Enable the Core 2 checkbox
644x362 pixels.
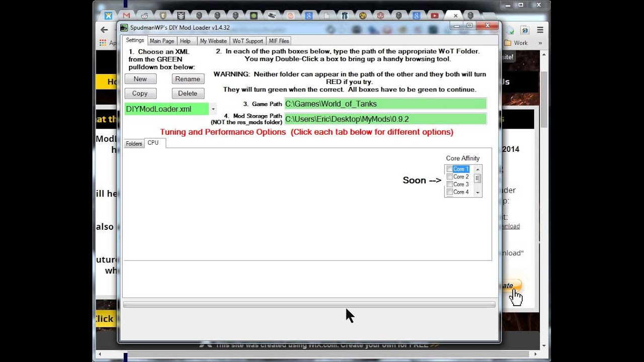click(450, 177)
